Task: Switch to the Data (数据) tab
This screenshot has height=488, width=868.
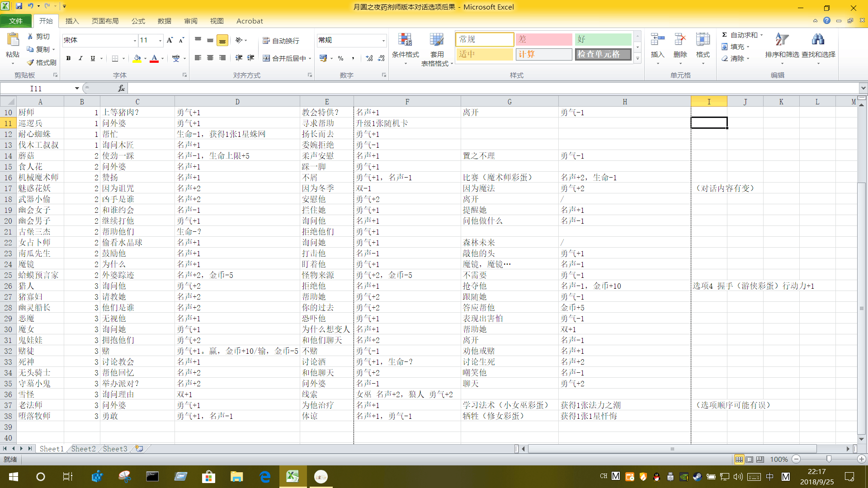Action: pyautogui.click(x=165, y=21)
